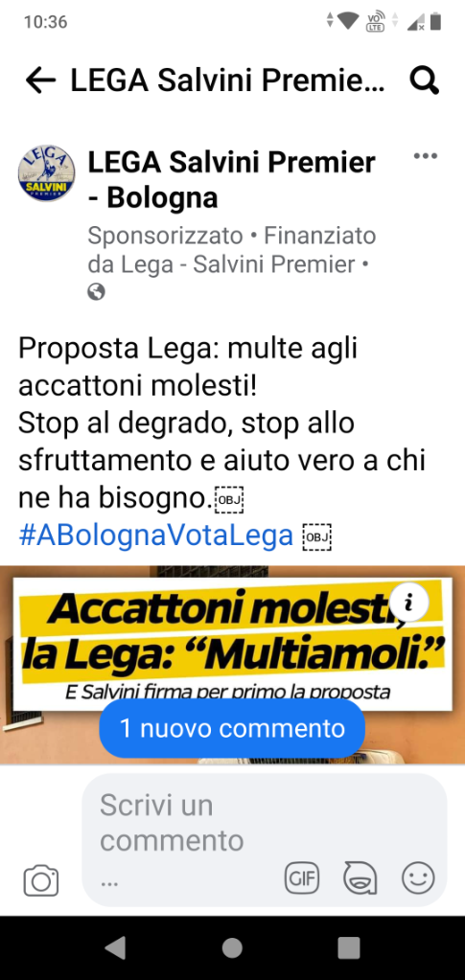The width and height of the screenshot is (465, 980).
Task: Open the emoji smiley picker
Action: coord(418,879)
